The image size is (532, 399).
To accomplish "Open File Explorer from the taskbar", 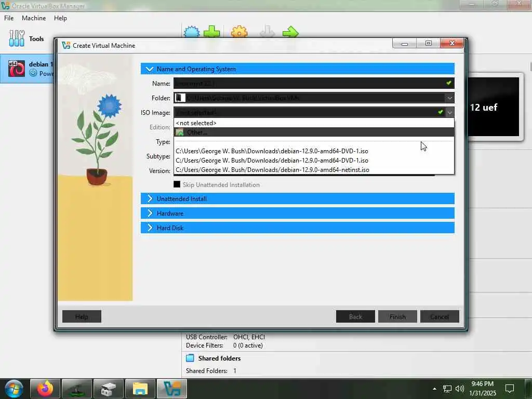I will click(x=140, y=389).
